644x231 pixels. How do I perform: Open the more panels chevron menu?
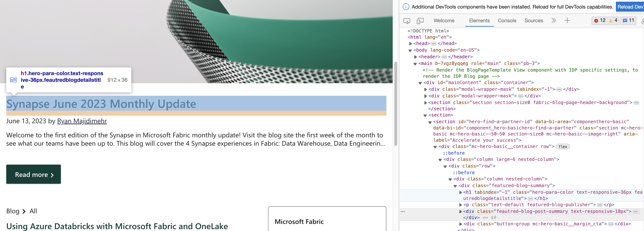click(x=554, y=20)
